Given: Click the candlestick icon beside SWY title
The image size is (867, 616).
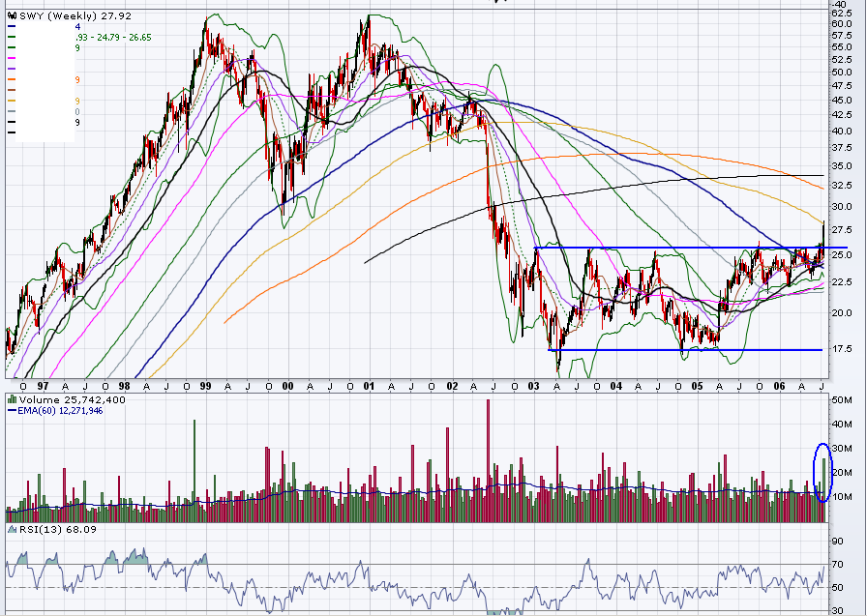Looking at the screenshot, I should pyautogui.click(x=13, y=16).
